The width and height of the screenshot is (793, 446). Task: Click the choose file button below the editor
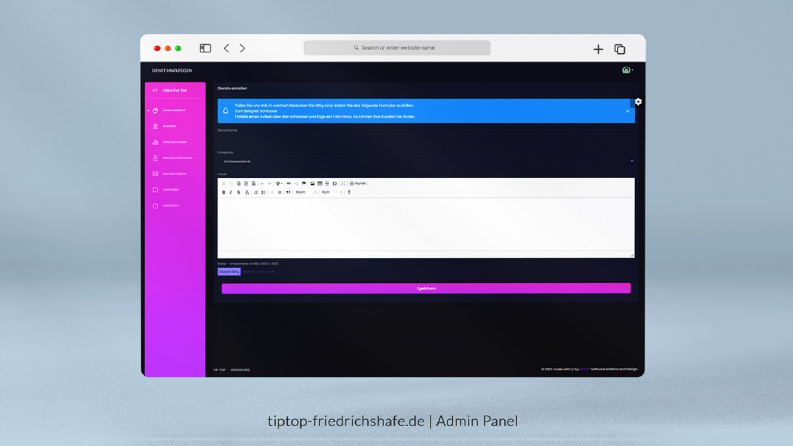(x=229, y=272)
